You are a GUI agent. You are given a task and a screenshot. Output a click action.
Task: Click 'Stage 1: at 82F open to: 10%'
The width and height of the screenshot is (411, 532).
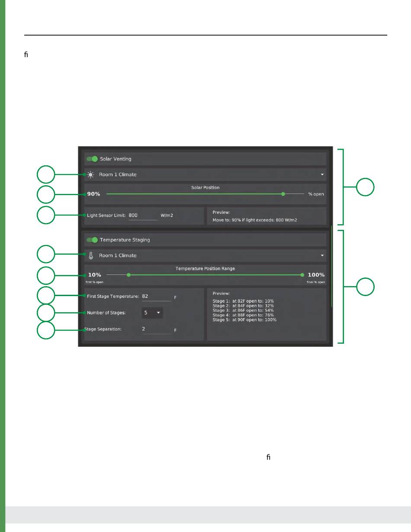243,301
